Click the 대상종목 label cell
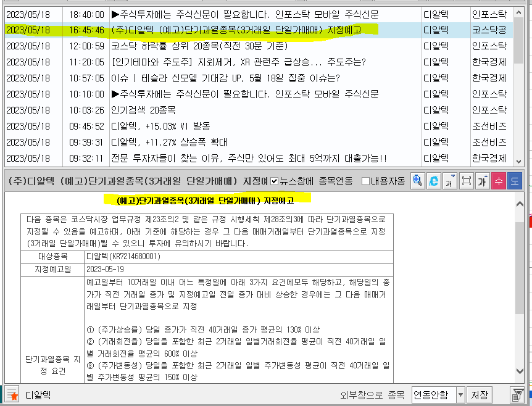The width and height of the screenshot is (532, 406). pos(52,257)
